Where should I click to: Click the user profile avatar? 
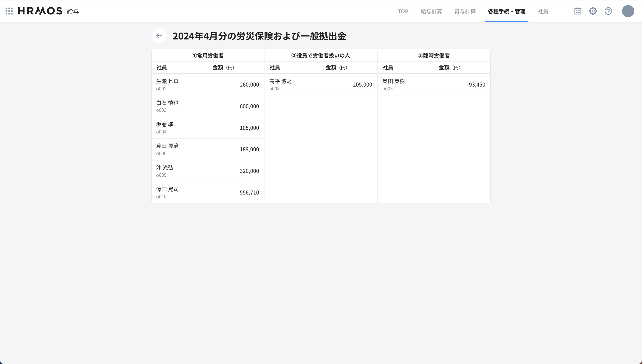pos(628,11)
